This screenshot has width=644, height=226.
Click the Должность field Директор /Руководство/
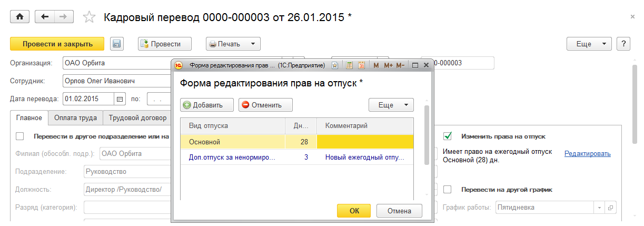tap(127, 190)
